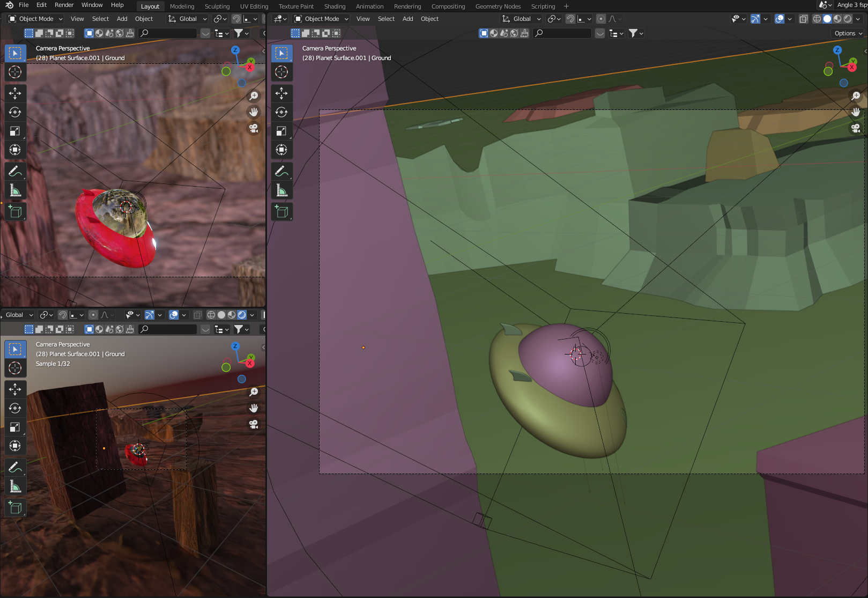
Task: Select the Annotate tool in the bottom-left viewport
Action: tap(15, 467)
